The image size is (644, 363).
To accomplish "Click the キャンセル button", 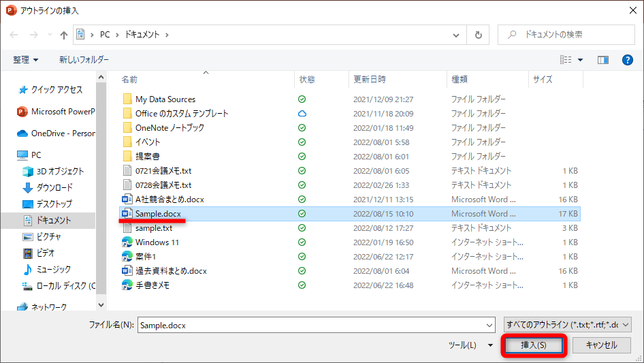I will pos(601,345).
